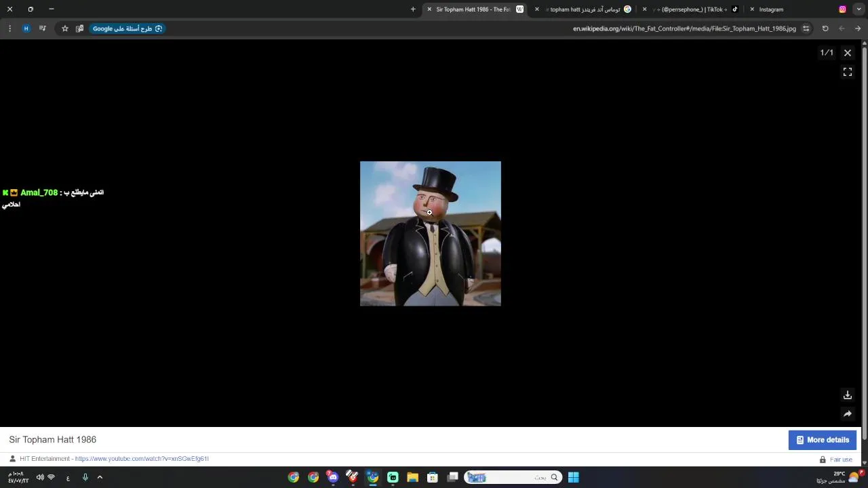The height and width of the screenshot is (488, 868).
Task: Close the topham hatt search tab
Action: 537,9
